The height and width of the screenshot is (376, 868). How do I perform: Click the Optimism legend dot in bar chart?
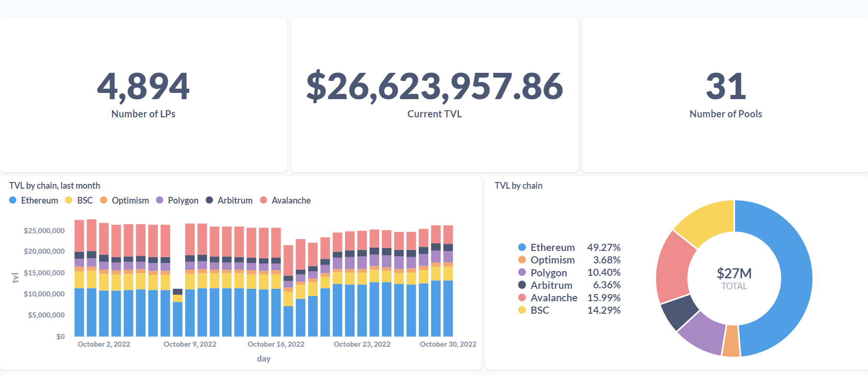coord(103,200)
